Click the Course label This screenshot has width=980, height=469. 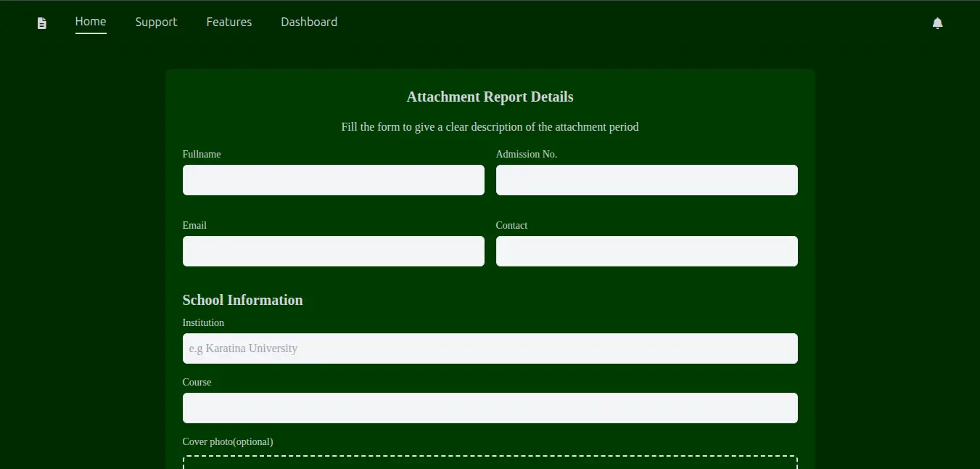(197, 382)
